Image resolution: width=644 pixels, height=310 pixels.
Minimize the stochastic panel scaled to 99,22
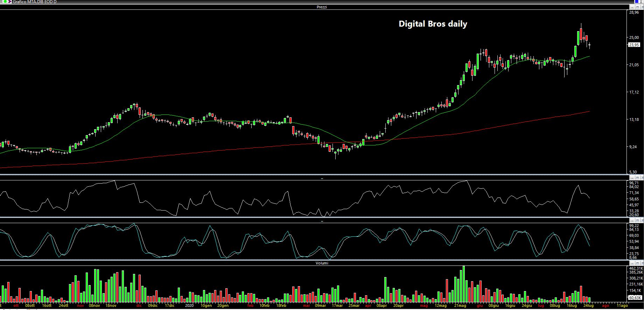click(632, 221)
